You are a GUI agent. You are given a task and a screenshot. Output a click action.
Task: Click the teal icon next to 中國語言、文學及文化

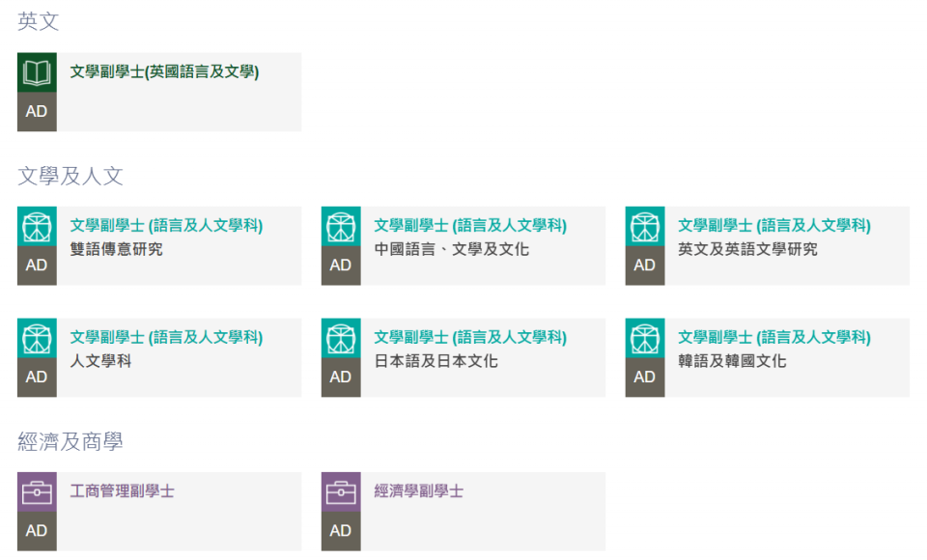[341, 226]
